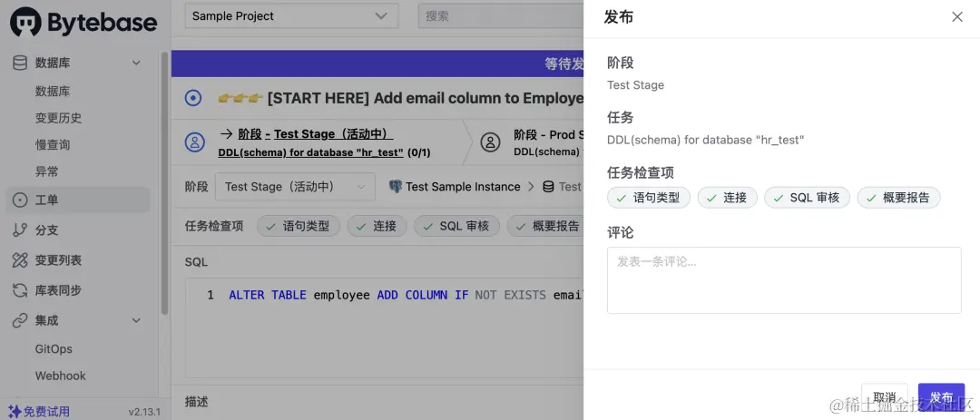Open the Test Stage（活动中）stage dropdown
The width and height of the screenshot is (980, 420).
tap(295, 186)
